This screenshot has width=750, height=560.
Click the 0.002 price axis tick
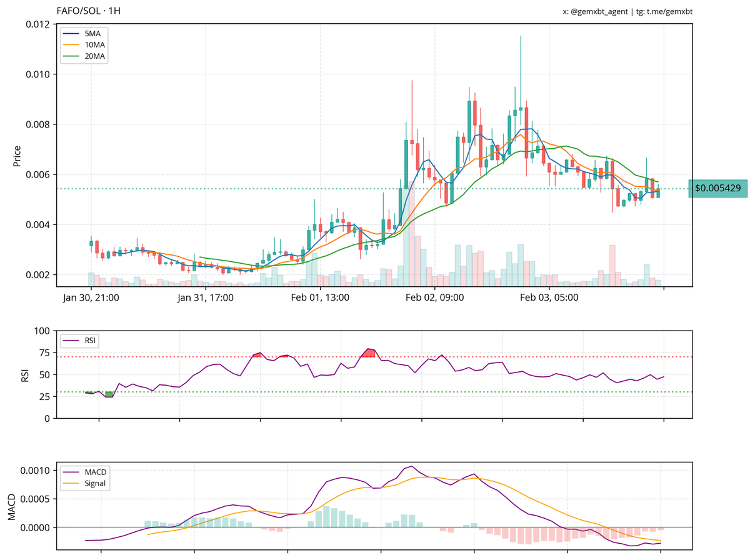point(38,274)
